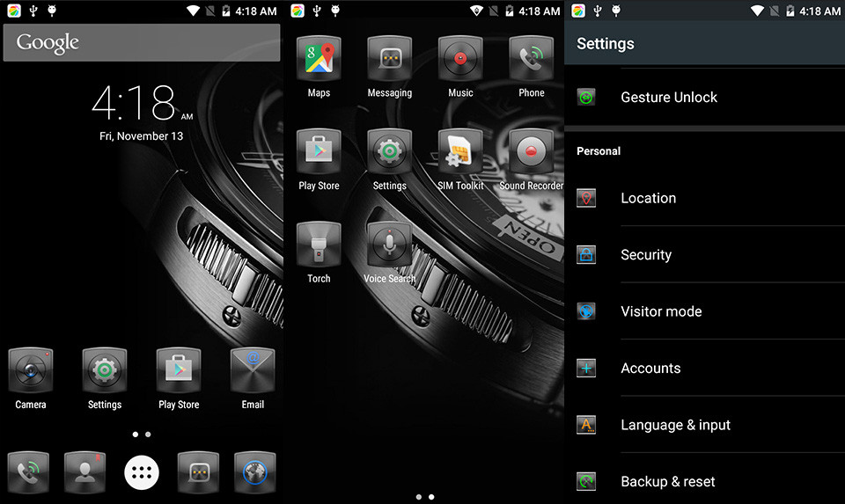Open Accounts settings
The height and width of the screenshot is (504, 845).
[705, 369]
